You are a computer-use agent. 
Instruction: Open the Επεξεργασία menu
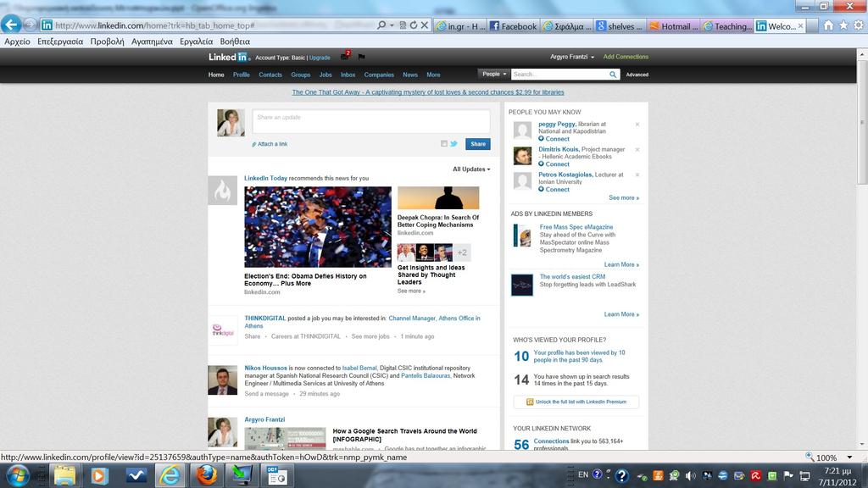[x=60, y=42]
